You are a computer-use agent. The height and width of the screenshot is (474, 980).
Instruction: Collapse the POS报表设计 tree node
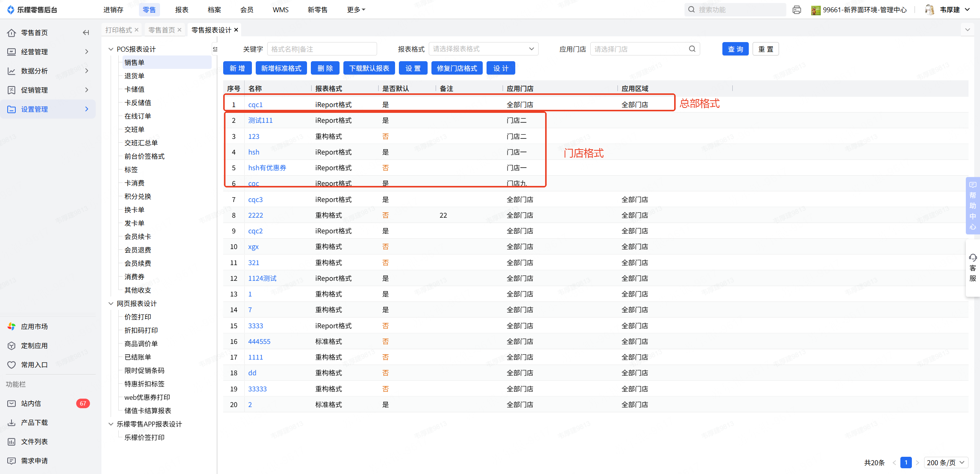click(x=111, y=49)
